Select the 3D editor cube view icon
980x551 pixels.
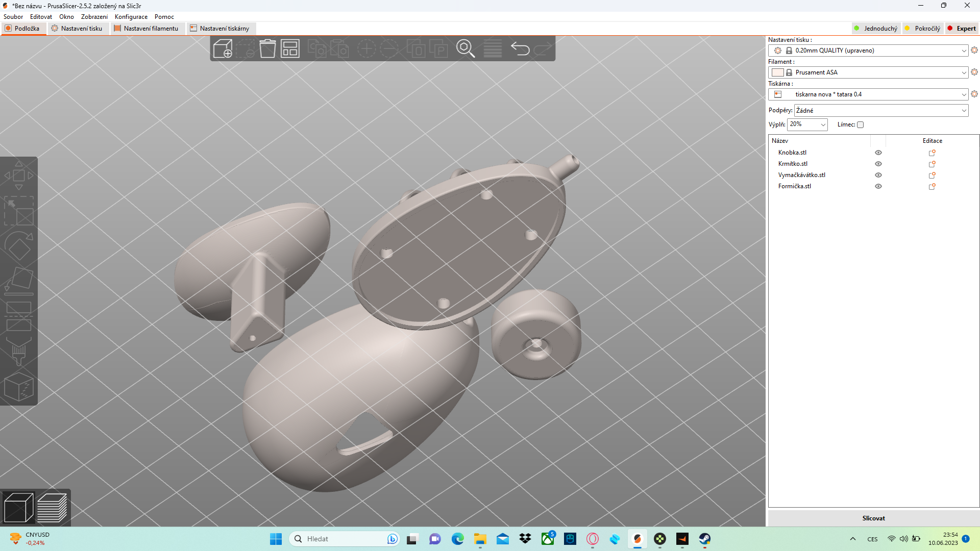point(18,508)
